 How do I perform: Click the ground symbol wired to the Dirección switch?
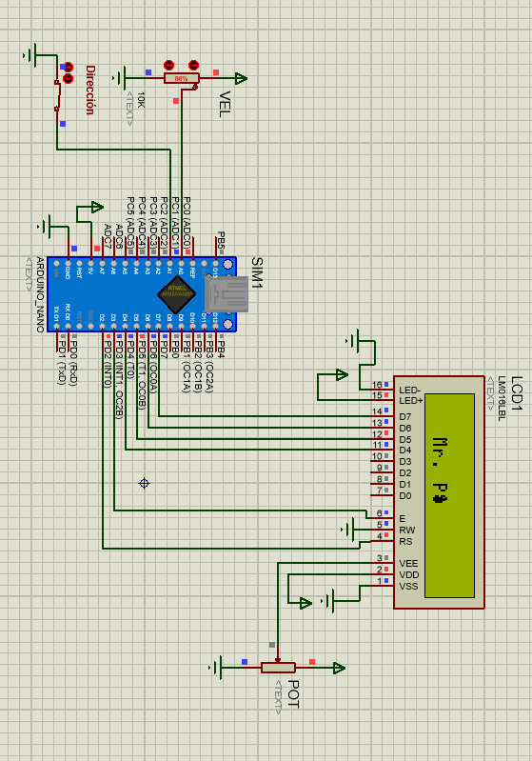(30, 55)
